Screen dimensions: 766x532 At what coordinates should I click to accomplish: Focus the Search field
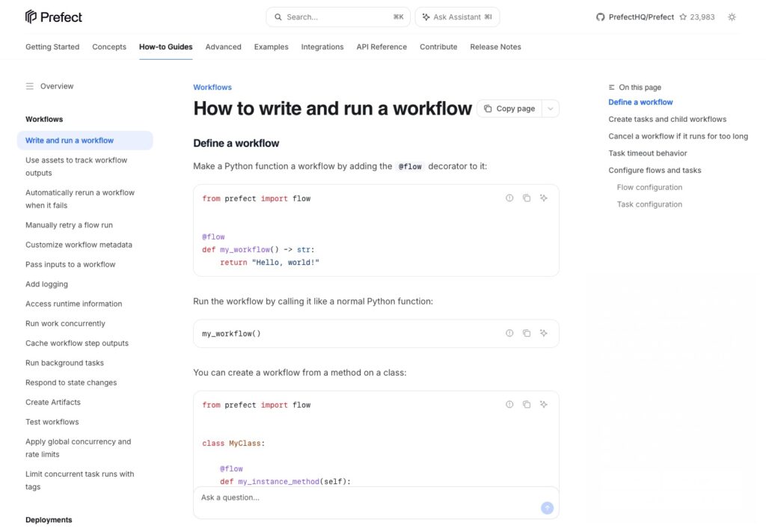pyautogui.click(x=338, y=17)
